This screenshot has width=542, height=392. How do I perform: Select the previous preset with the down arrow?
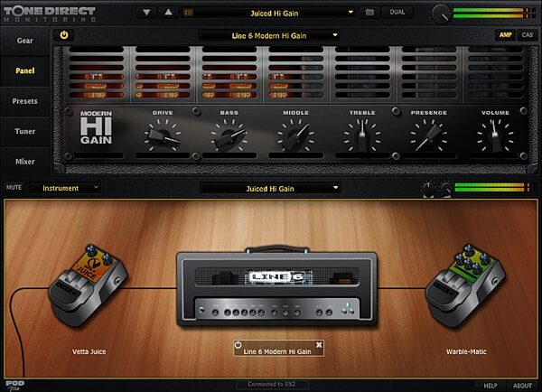click(146, 13)
